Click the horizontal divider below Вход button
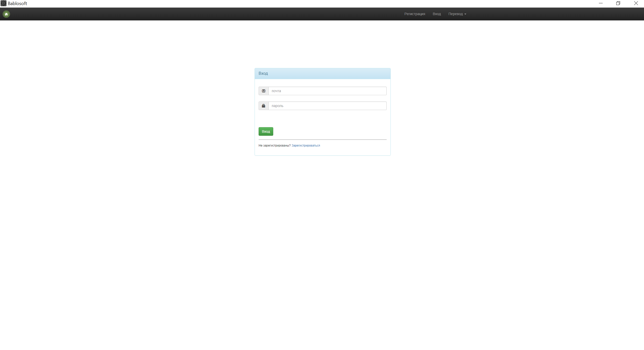The height and width of the screenshot is (350, 644). point(322,139)
